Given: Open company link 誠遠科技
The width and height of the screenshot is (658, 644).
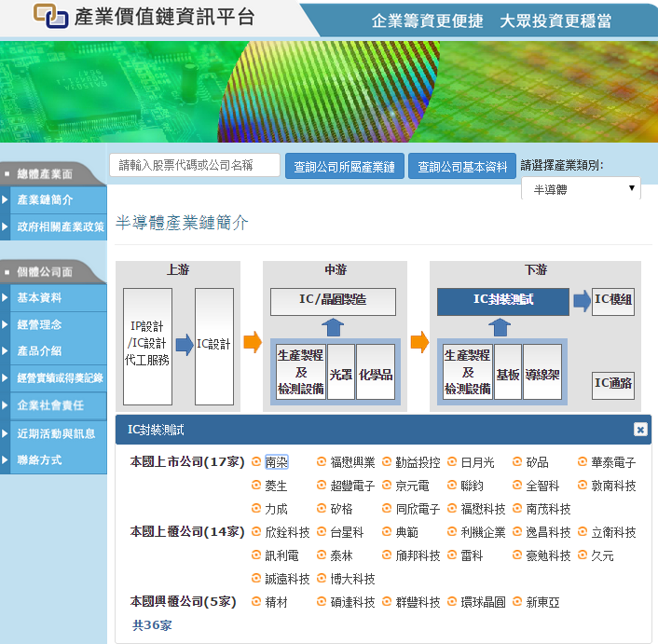Looking at the screenshot, I should pos(287,579).
